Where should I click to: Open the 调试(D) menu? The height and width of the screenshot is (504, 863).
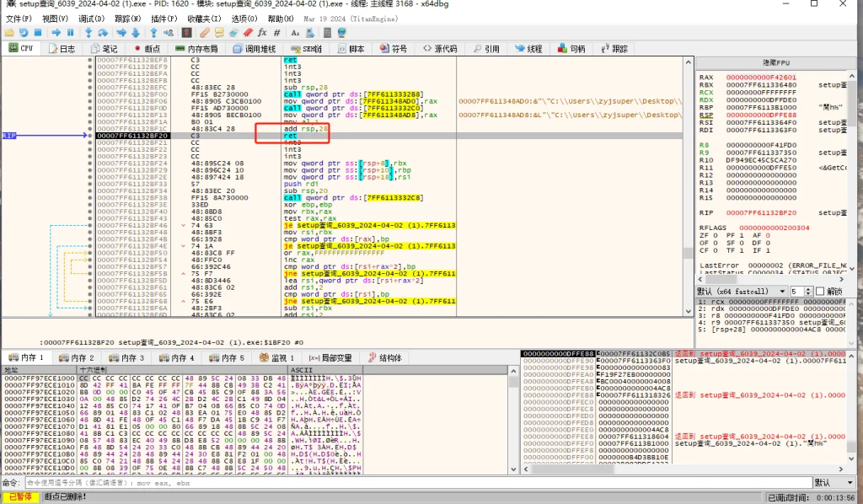pyautogui.click(x=92, y=19)
